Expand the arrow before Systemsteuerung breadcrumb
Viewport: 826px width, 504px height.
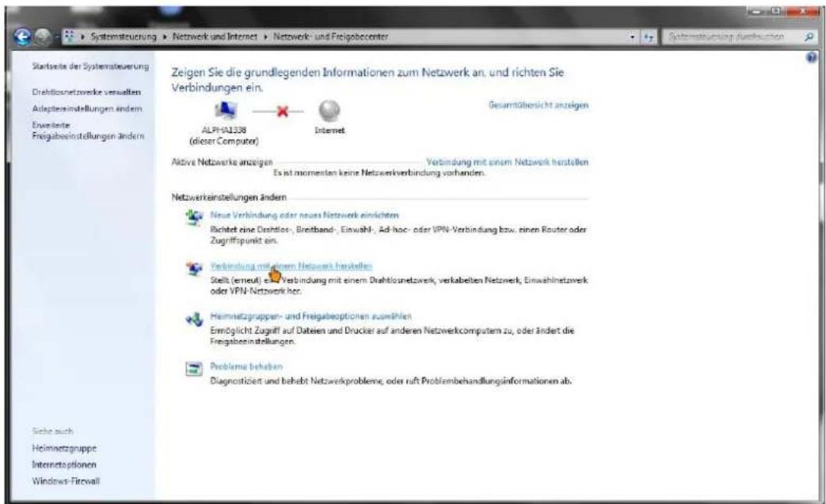tap(82, 37)
